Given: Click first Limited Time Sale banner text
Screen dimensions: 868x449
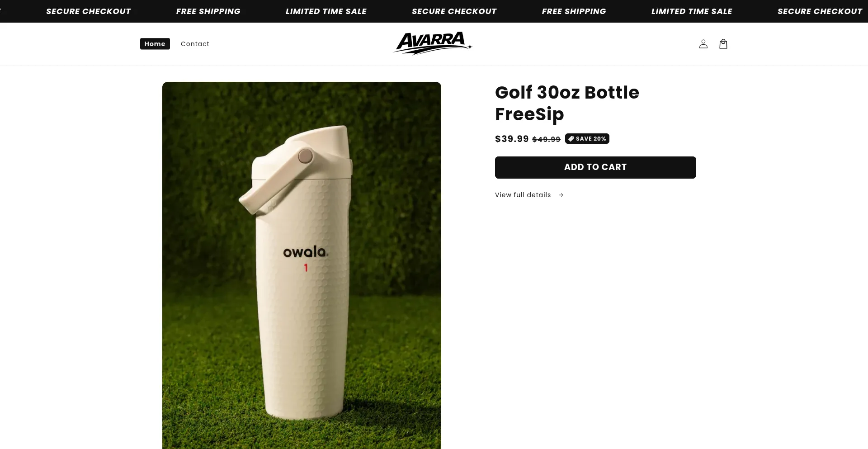Looking at the screenshot, I should 326,11.
